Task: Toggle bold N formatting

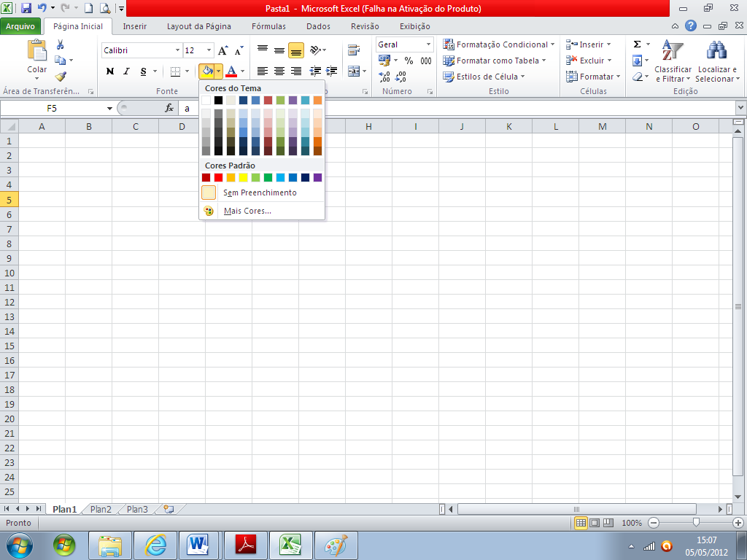Action: click(x=110, y=71)
